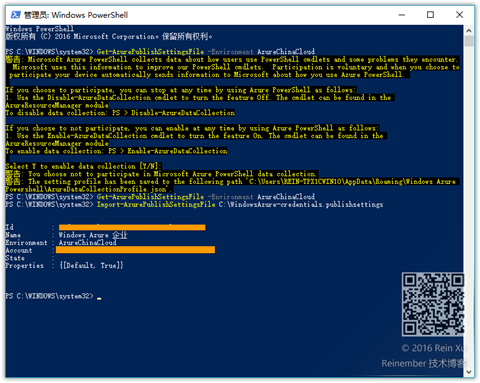Click the scrollbar down arrow
This screenshot has width=480, height=383.
click(x=469, y=372)
